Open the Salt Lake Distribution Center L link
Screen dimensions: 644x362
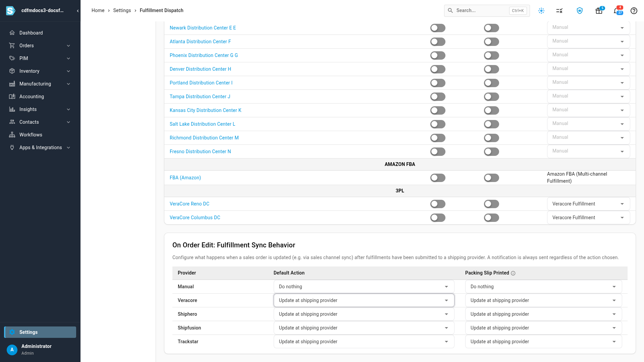click(x=202, y=124)
